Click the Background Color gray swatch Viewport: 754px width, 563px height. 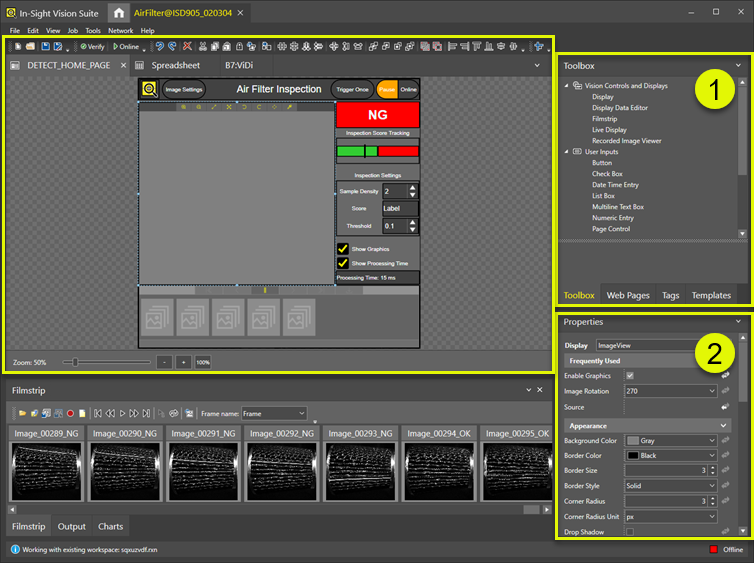[634, 440]
